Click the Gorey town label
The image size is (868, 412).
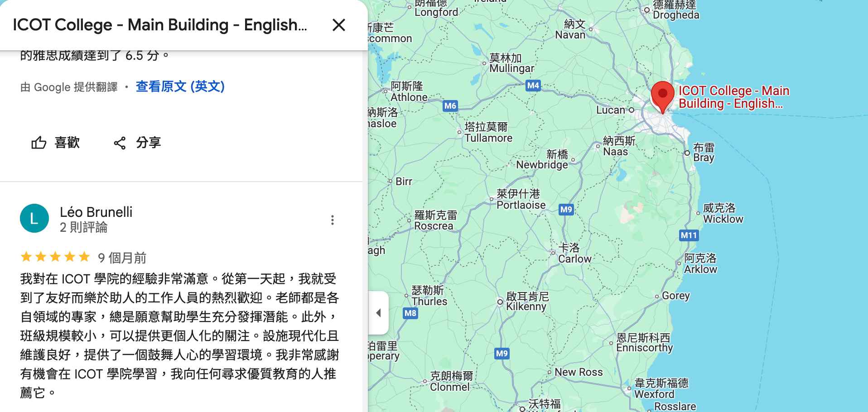click(x=675, y=296)
